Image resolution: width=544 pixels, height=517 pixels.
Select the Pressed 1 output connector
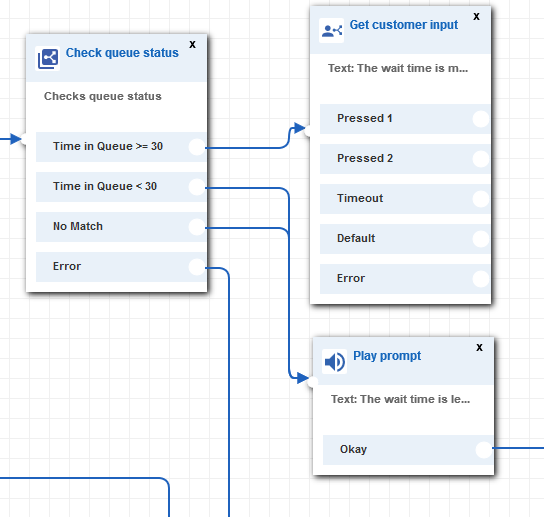(x=481, y=119)
